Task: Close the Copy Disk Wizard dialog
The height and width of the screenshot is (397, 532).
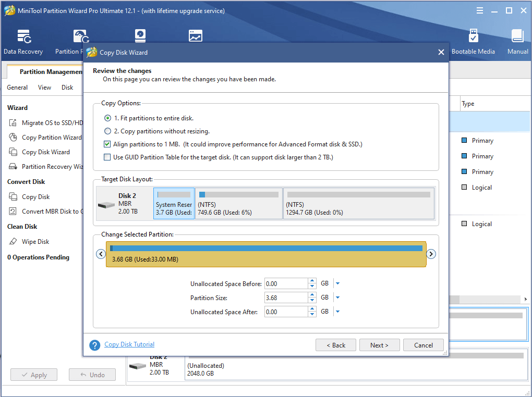Action: point(441,52)
